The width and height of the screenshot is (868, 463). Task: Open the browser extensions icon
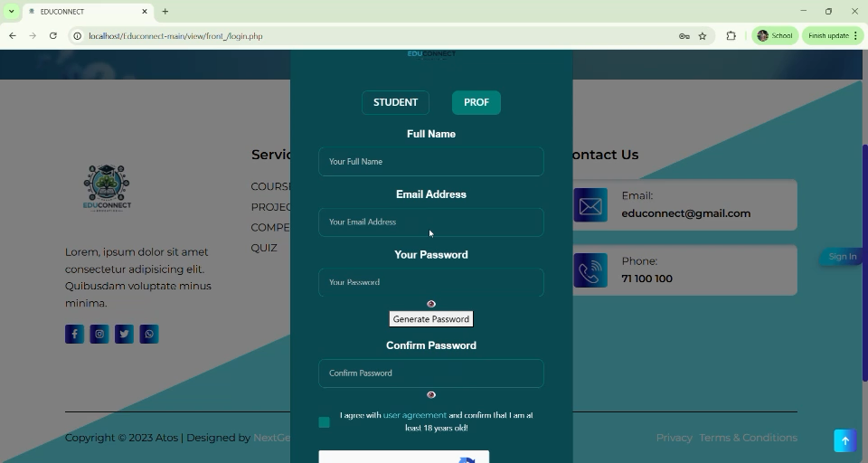pyautogui.click(x=731, y=36)
